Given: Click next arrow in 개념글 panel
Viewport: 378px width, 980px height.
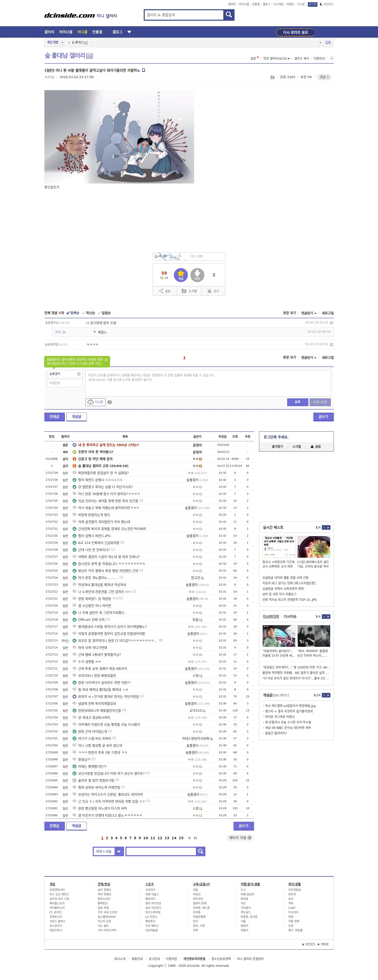Looking at the screenshot, I should point(328,695).
